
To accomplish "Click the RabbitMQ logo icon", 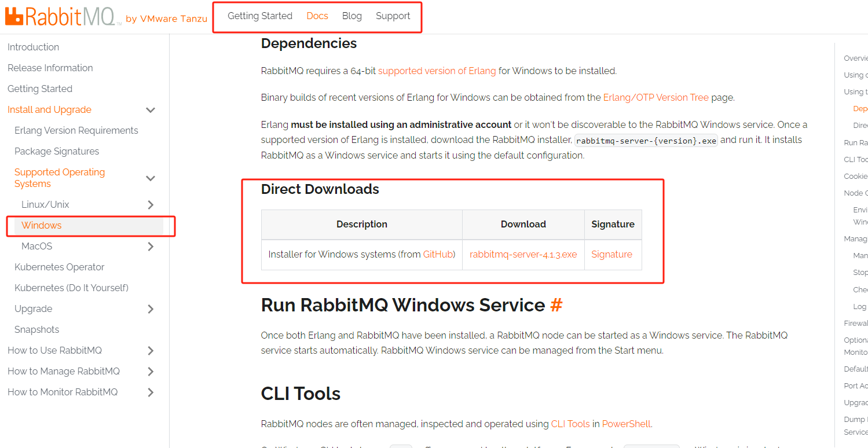I will [14, 17].
